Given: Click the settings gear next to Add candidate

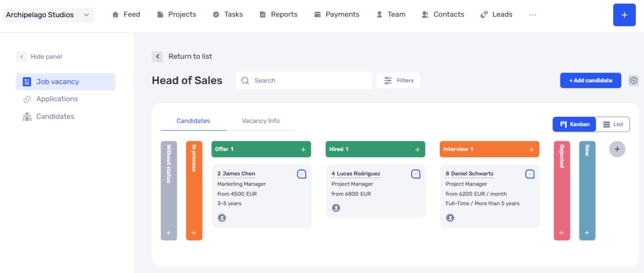Looking at the screenshot, I should click(633, 80).
